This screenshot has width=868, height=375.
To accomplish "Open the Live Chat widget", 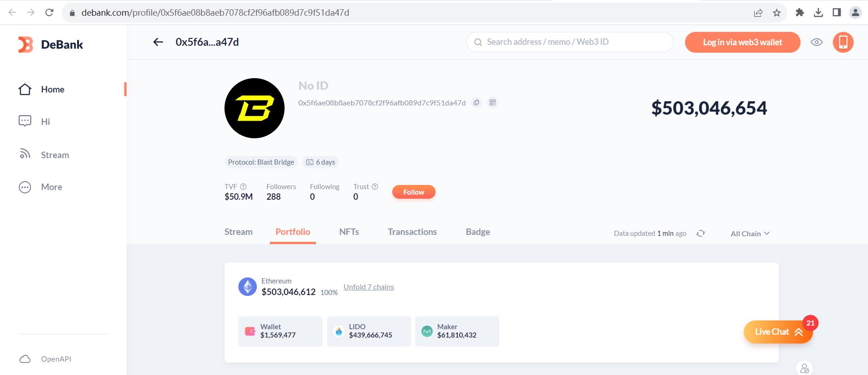I will click(778, 332).
